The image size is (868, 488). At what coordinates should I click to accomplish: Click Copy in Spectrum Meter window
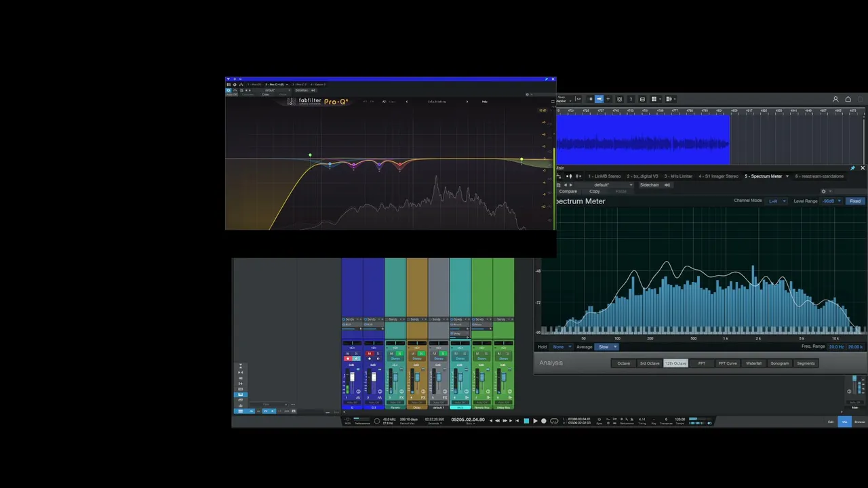[595, 192]
